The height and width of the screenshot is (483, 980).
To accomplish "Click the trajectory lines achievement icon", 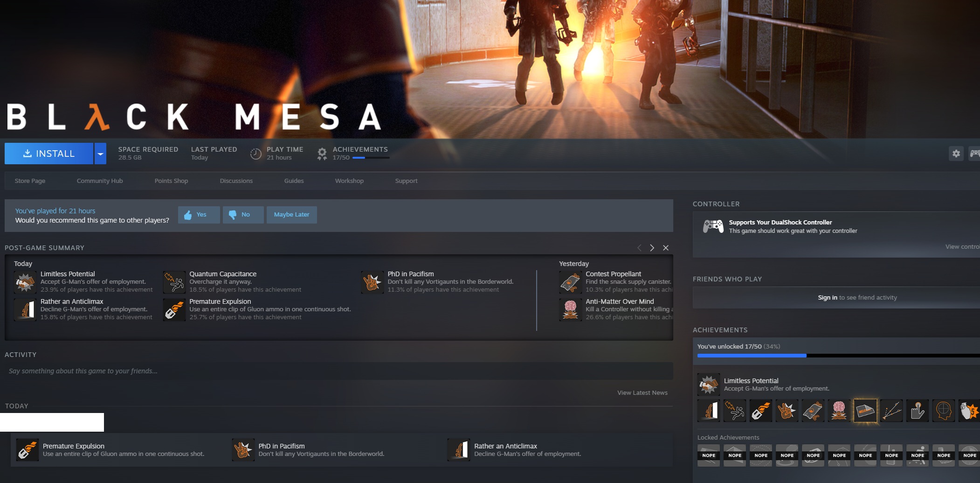I will 891,411.
